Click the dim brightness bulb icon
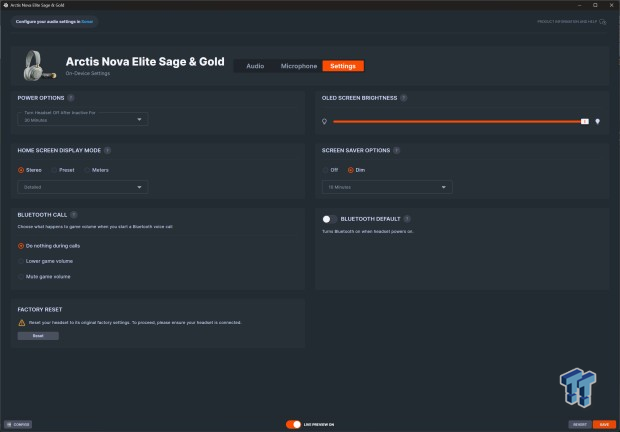The height and width of the screenshot is (432, 620). 324,121
